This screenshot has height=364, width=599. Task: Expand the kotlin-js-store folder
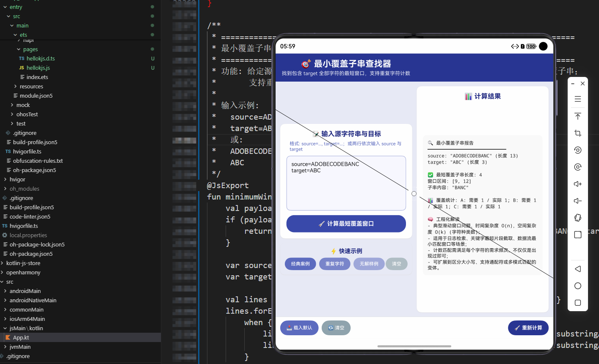pyautogui.click(x=2, y=263)
